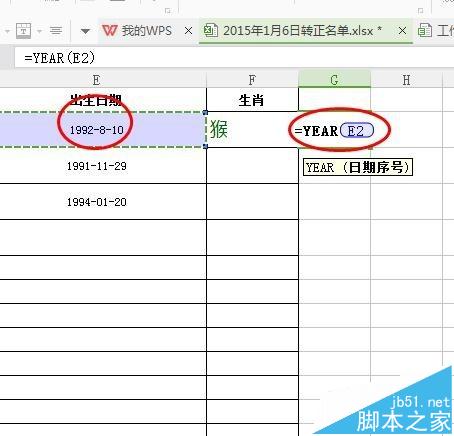Viewport: 454px width, 436px height.
Task: Click the text box toolbar icon
Action: click(24, 31)
